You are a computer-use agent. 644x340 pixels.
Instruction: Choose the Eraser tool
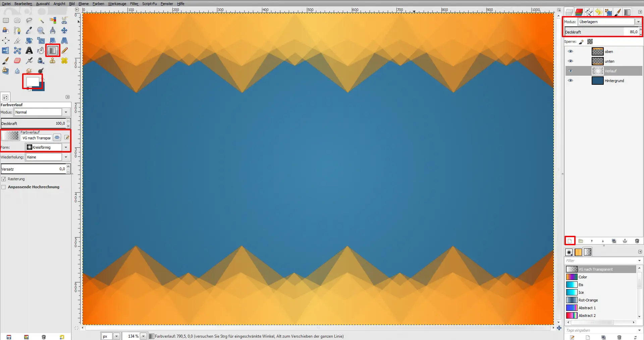point(17,61)
